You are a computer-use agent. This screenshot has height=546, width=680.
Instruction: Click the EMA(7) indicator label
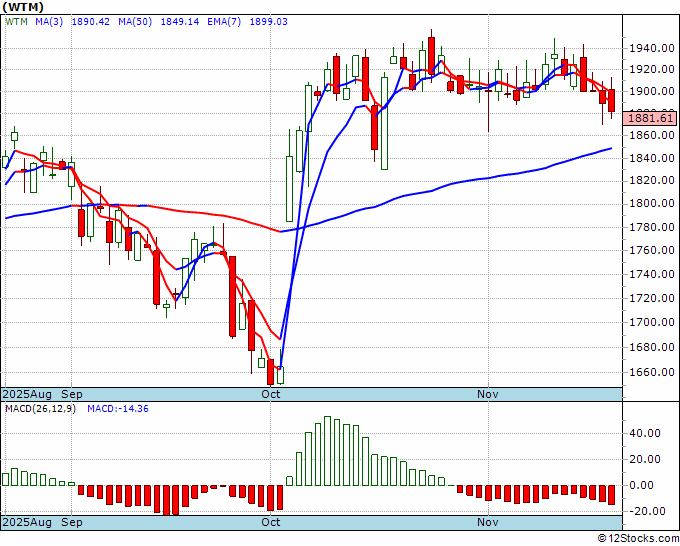[224, 21]
